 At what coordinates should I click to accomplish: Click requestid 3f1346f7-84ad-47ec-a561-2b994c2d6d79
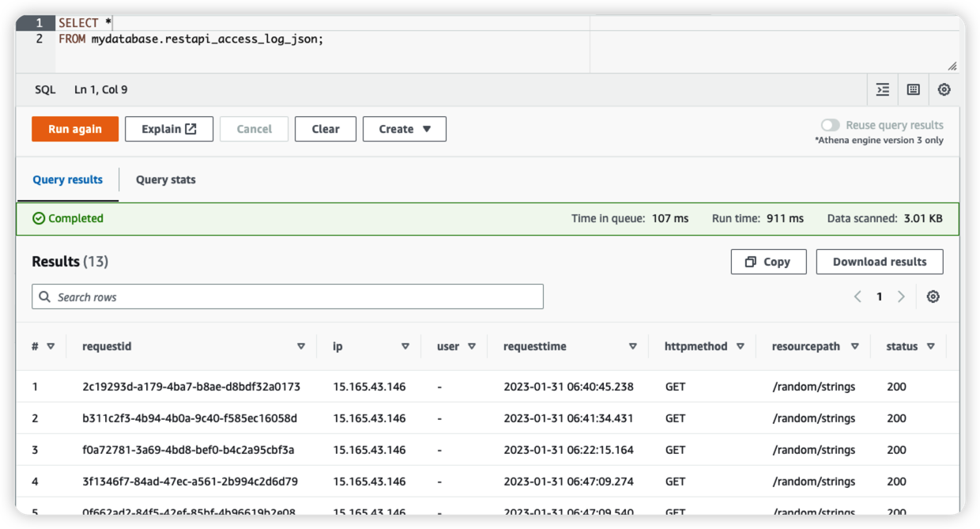(190, 482)
